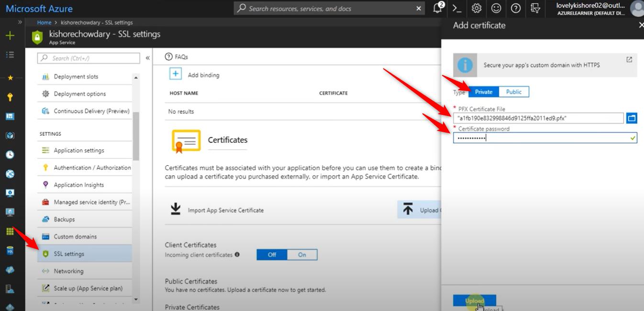The image size is (644, 311).
Task: Create a resource with the green plus
Action: click(10, 35)
